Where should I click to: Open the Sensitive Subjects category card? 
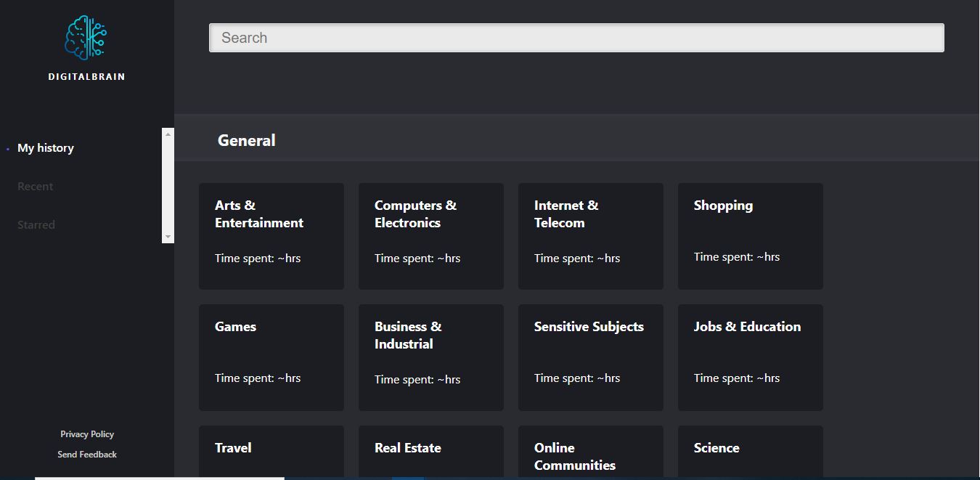pyautogui.click(x=591, y=357)
